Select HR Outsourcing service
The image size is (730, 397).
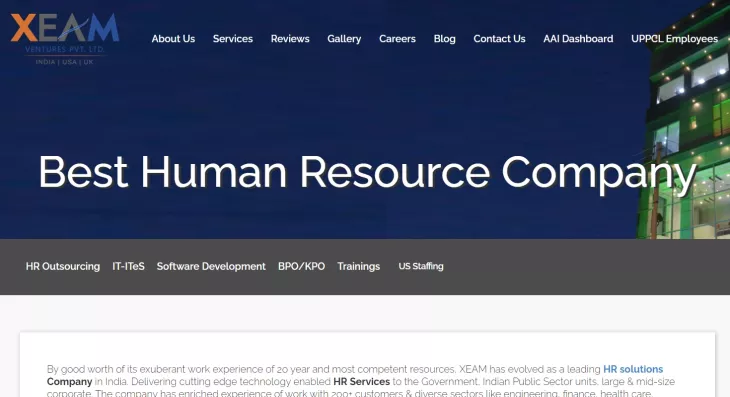tap(63, 266)
